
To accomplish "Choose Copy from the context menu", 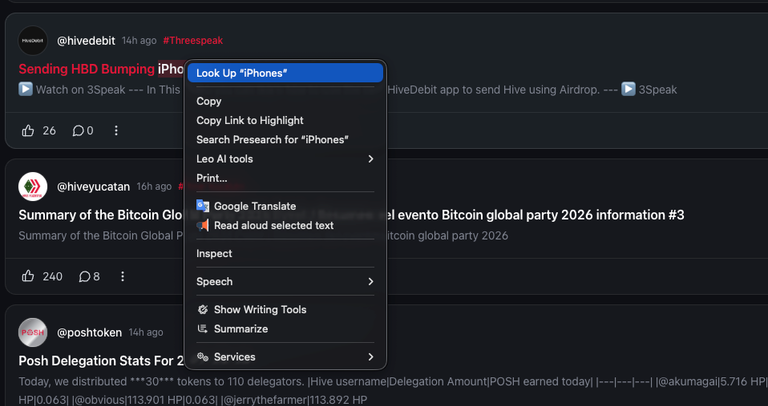I will (x=285, y=101).
